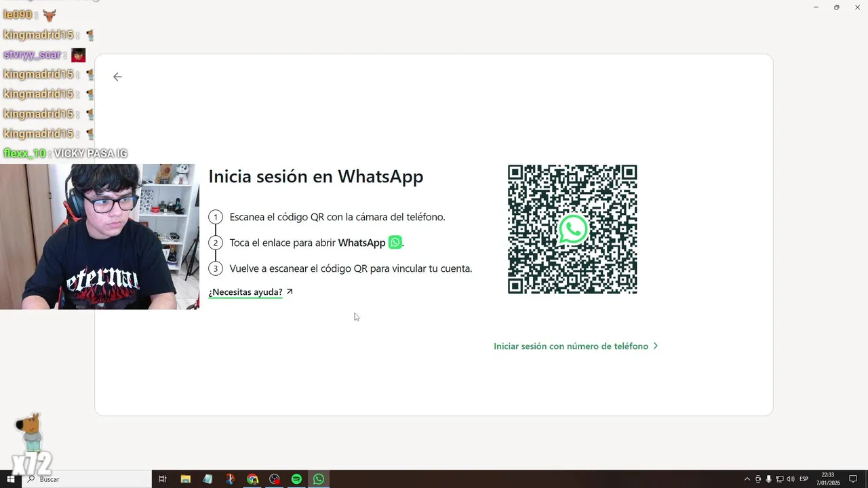Switch to OBS Studio on the taskbar
868x488 pixels.
pos(275,479)
